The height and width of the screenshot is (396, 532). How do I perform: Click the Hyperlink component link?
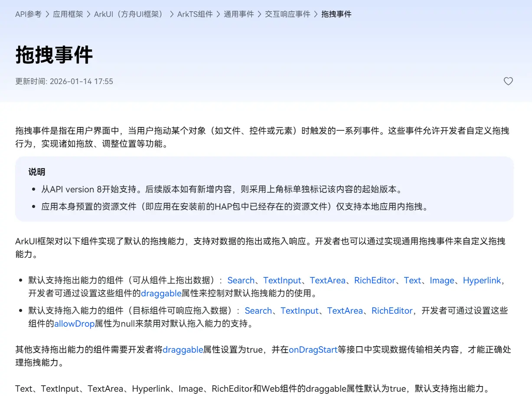click(x=482, y=280)
